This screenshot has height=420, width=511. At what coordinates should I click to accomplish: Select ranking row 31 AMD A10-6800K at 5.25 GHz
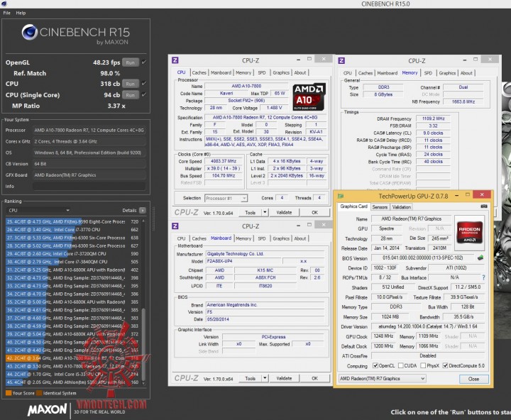[72, 270]
